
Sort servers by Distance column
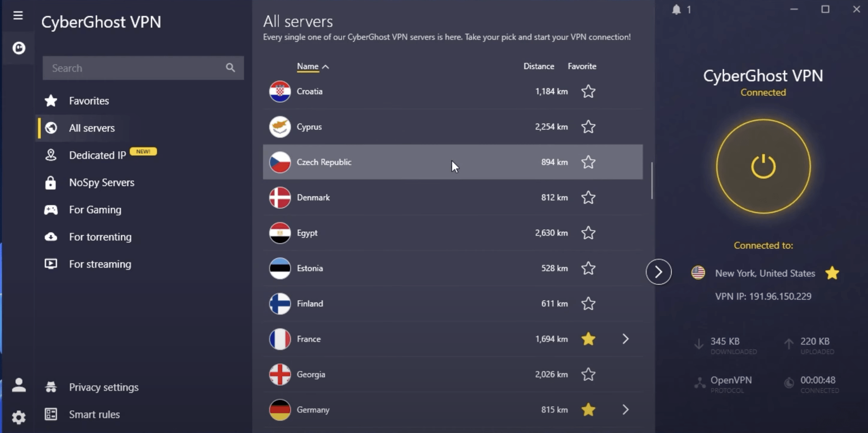(x=538, y=66)
